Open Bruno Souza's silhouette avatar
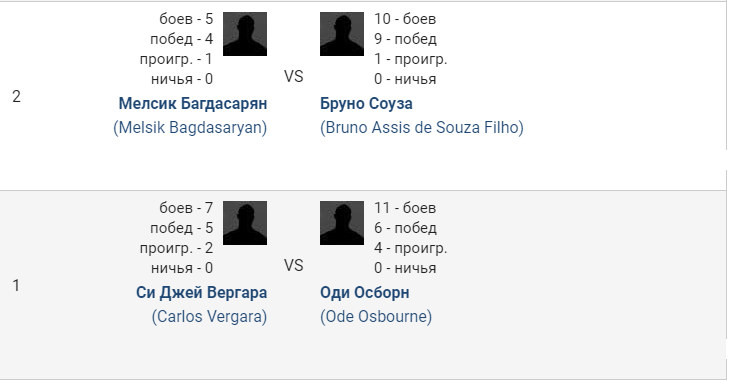The image size is (729, 381). (342, 34)
